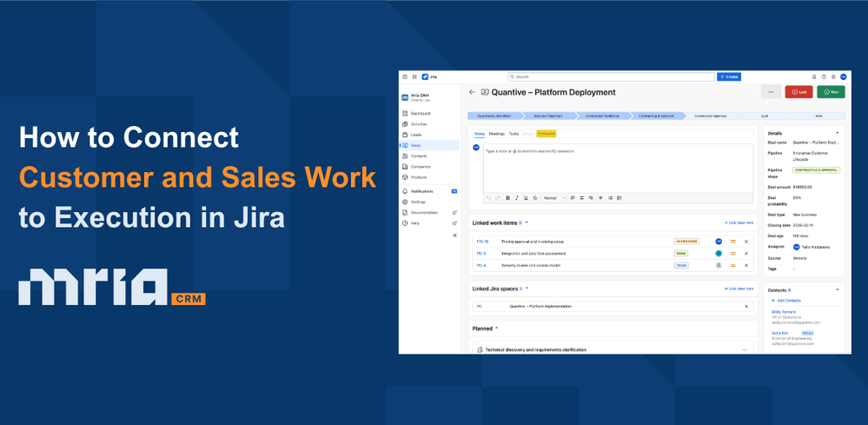
Task: Toggle underline in the note editor
Action: [526, 197]
